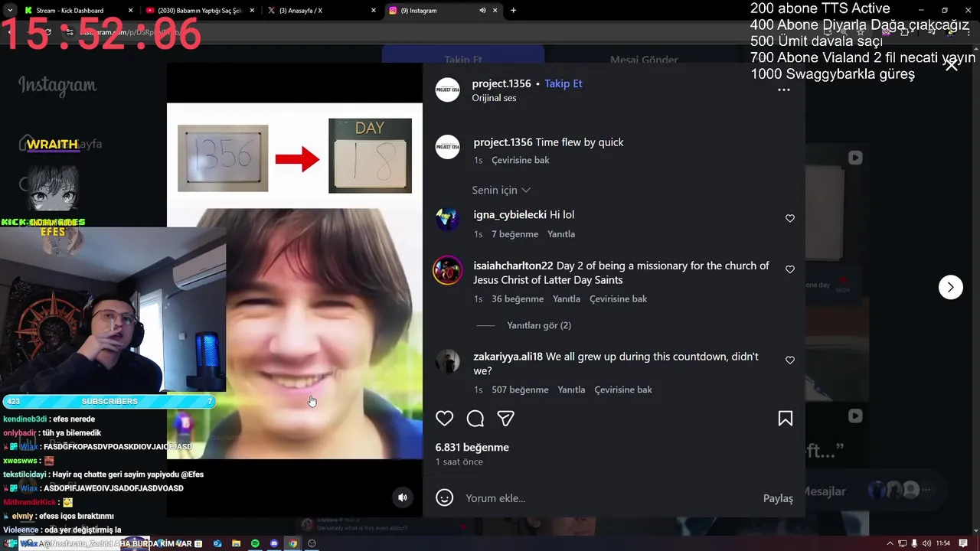Close the Anasayfa / X tab
980x551 pixels.
pyautogui.click(x=373, y=11)
